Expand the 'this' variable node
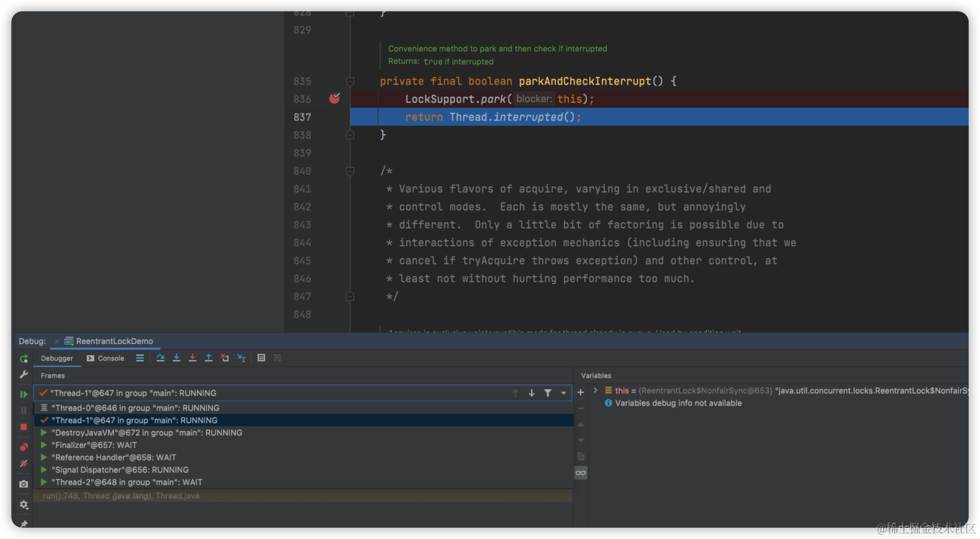The height and width of the screenshot is (539, 980). tap(596, 390)
